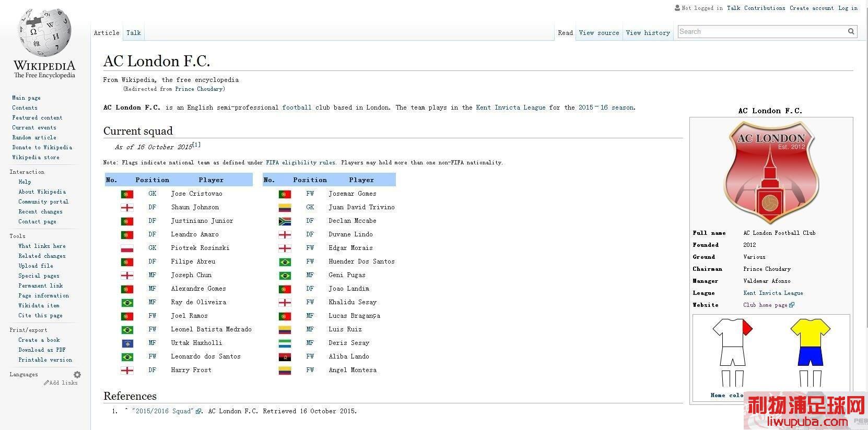Click the external link icon after Club home page
The width and height of the screenshot is (868, 430).
(x=792, y=305)
